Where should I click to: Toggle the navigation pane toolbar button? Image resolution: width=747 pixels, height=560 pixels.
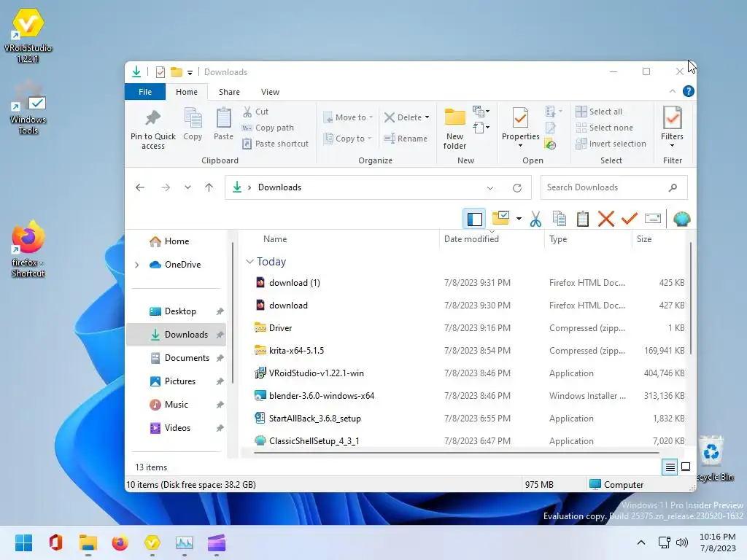click(474, 219)
